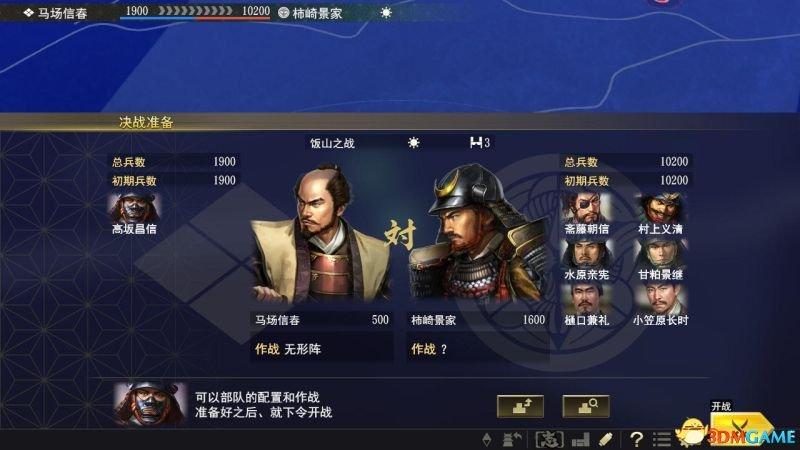The width and height of the screenshot is (800, 450).
Task: Select officer portrait 高坂昌信
Action: pyautogui.click(x=134, y=213)
